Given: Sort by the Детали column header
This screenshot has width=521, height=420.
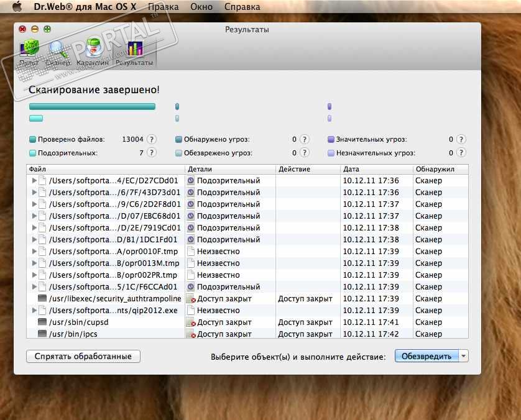Looking at the screenshot, I should coord(230,169).
